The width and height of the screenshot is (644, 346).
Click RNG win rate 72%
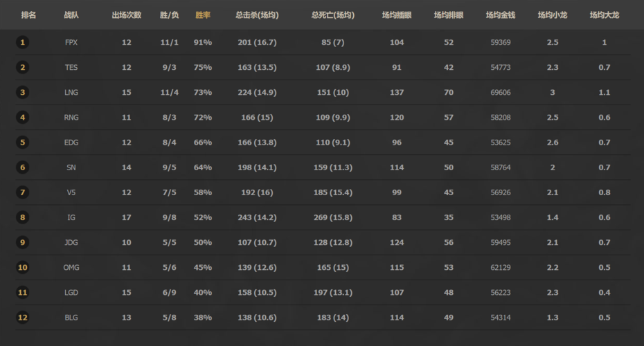pyautogui.click(x=203, y=118)
